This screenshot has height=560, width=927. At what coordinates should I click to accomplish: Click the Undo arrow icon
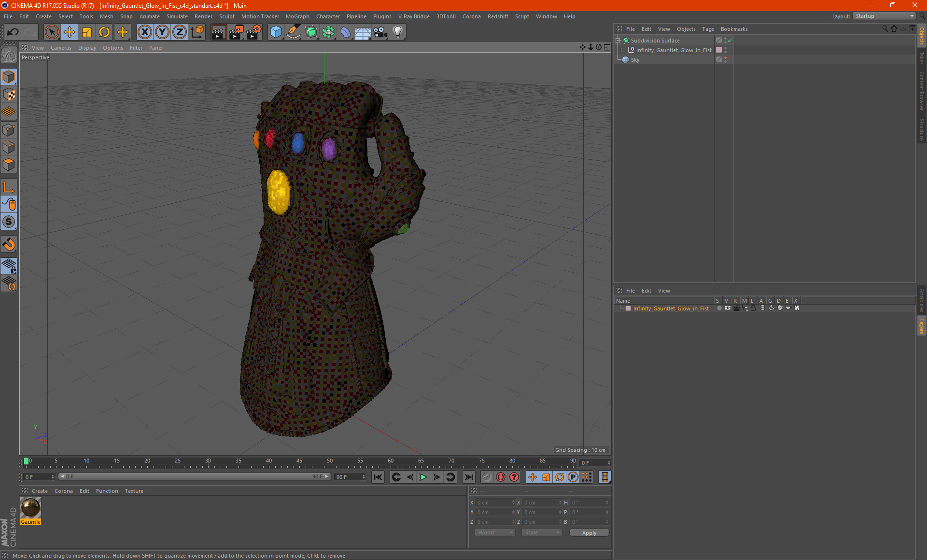[13, 32]
